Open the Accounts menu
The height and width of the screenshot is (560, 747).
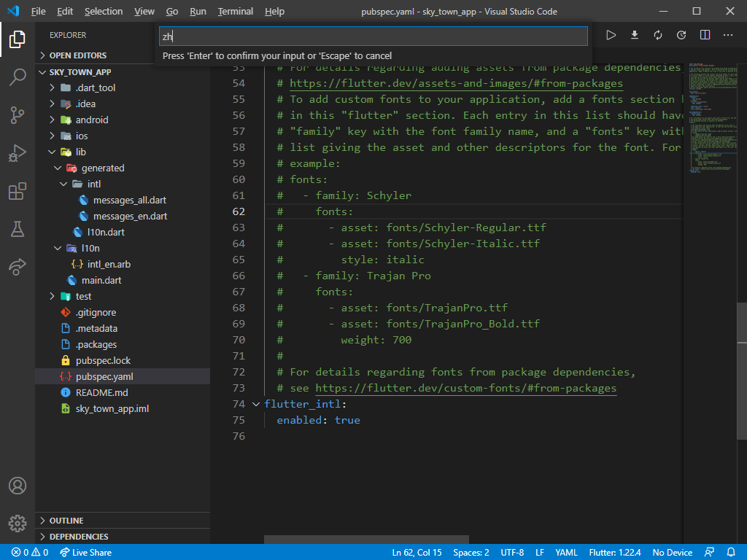tap(18, 486)
